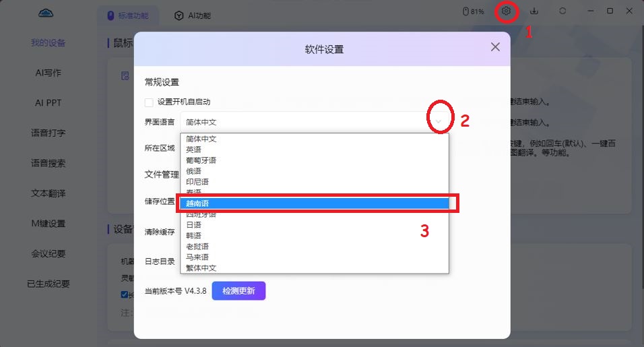
Task: Click the download icon in title bar
Action: click(x=534, y=11)
